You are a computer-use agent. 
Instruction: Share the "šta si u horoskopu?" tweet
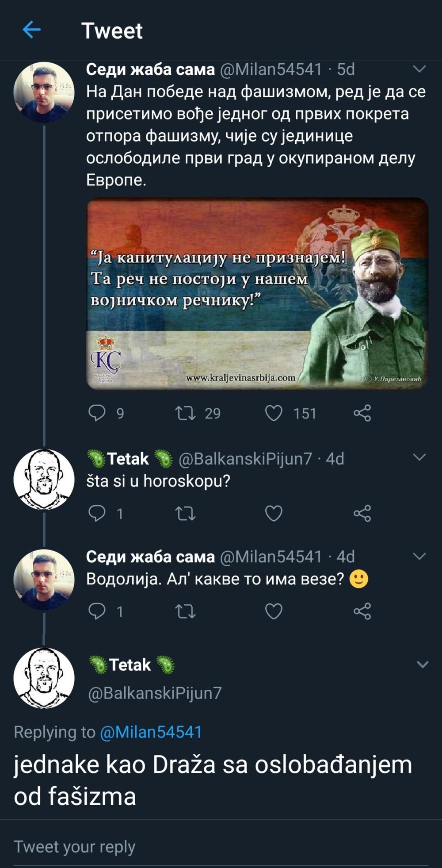[362, 513]
